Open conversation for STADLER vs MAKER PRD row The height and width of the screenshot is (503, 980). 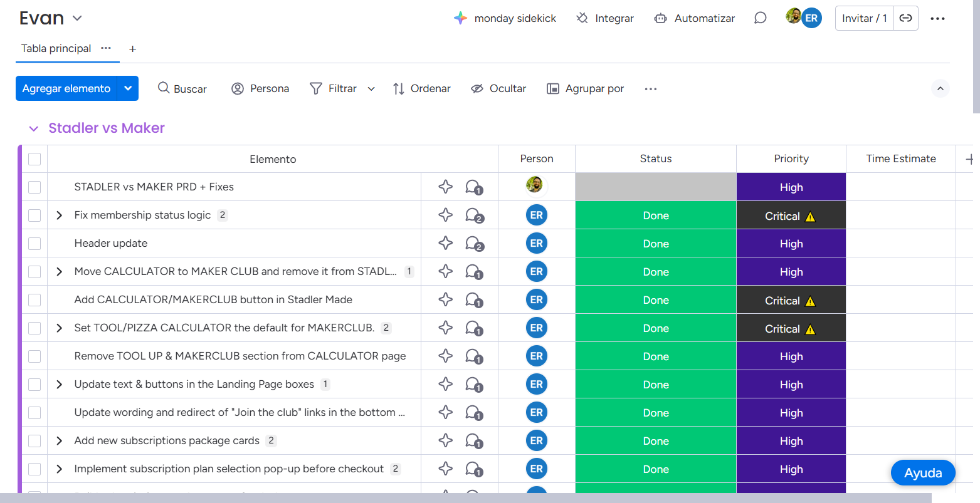(473, 187)
